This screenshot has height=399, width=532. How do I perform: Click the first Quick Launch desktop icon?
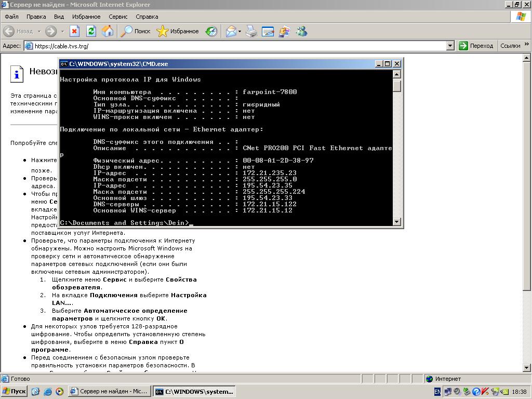[35, 392]
